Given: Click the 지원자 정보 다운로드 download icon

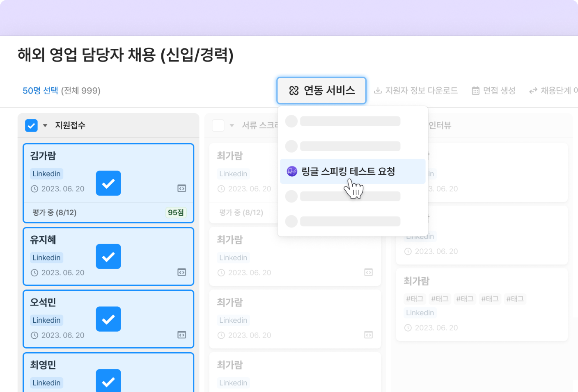Looking at the screenshot, I should coord(378,91).
